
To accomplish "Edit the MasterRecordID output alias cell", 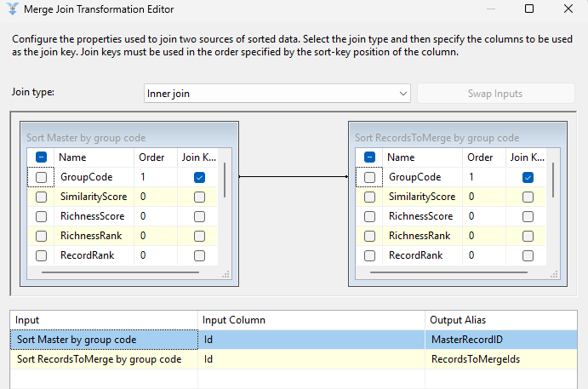I will coord(505,340).
